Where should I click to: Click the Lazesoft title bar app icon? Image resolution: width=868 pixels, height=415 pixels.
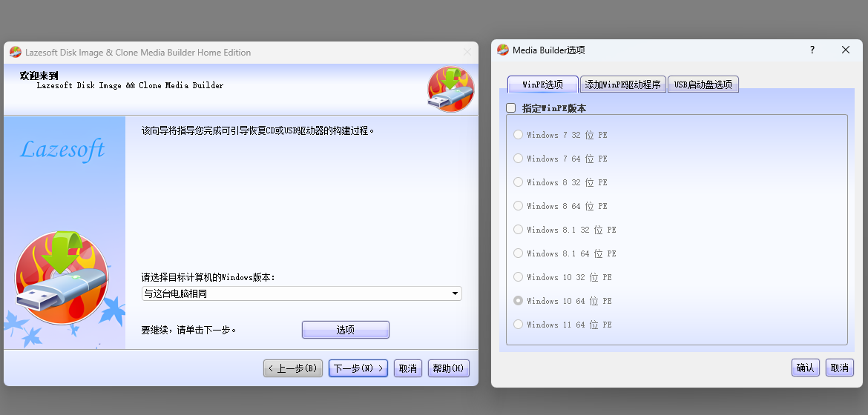pyautogui.click(x=15, y=53)
